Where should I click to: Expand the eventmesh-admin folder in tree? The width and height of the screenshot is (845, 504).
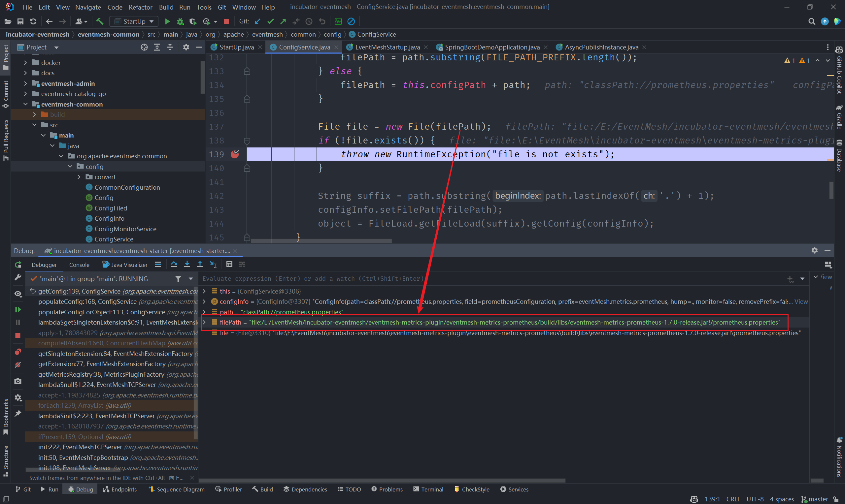[x=25, y=83]
